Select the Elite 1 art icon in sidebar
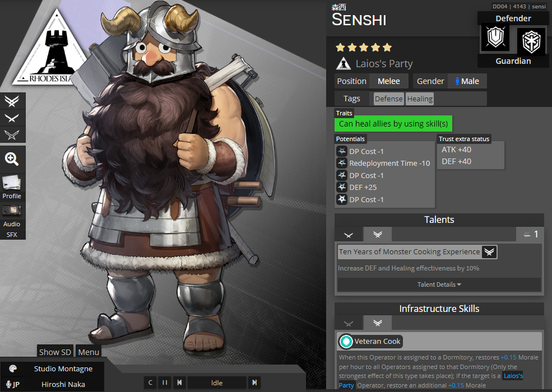Viewport: 552px width, 392px height. (x=12, y=118)
